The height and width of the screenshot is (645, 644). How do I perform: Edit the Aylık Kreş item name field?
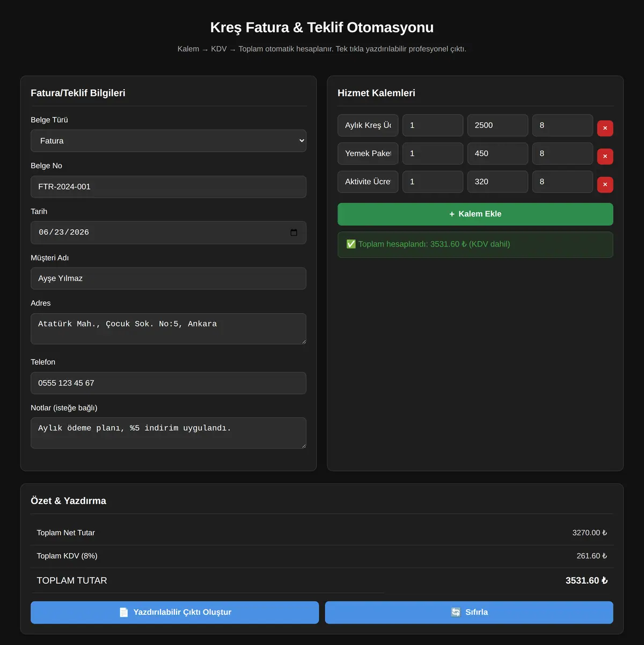coord(368,125)
